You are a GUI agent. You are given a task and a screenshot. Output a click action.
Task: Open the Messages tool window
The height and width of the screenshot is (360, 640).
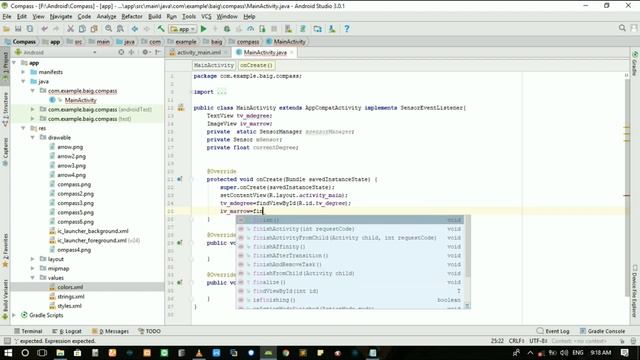110,331
